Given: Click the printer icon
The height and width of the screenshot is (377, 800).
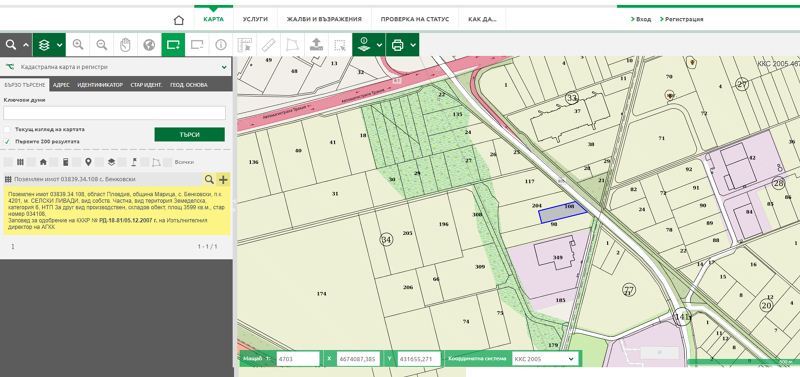Looking at the screenshot, I should (397, 45).
